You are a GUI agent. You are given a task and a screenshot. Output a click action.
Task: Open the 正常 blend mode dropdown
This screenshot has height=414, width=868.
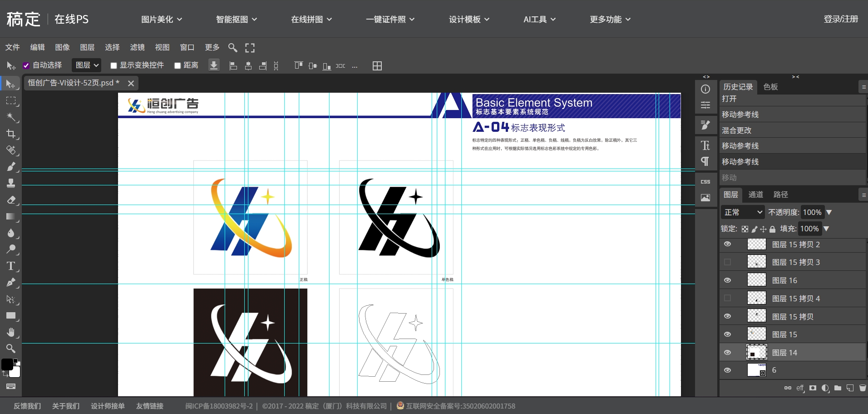(x=743, y=212)
